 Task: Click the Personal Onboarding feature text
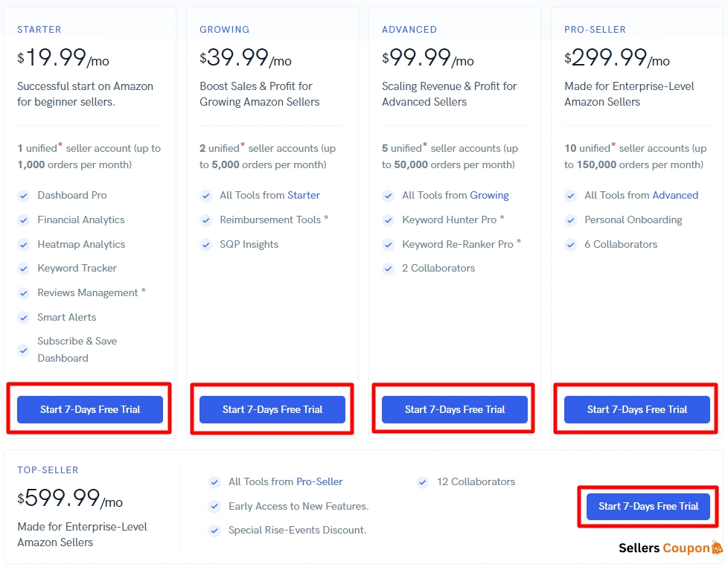tap(633, 220)
